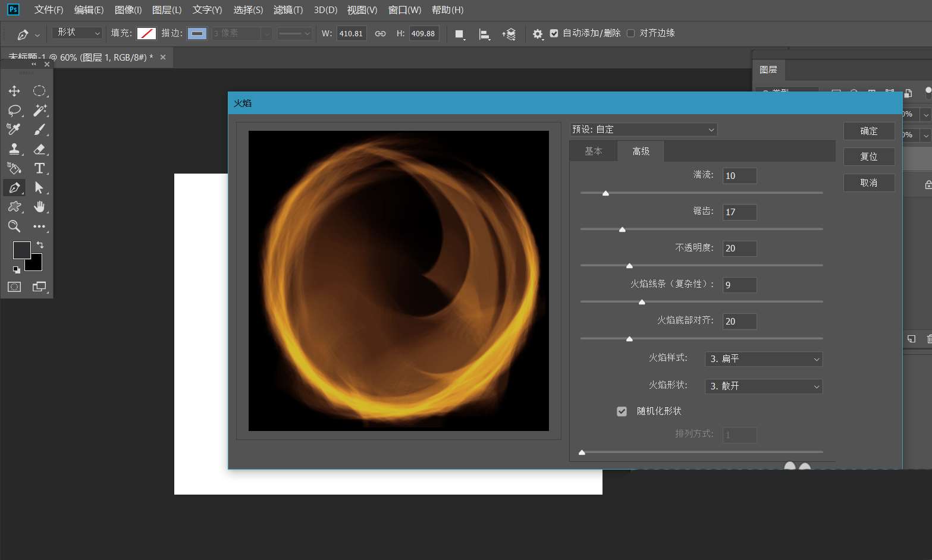Expand the 火焰样式 dropdown
Viewport: 932px width, 560px height.
[764, 359]
